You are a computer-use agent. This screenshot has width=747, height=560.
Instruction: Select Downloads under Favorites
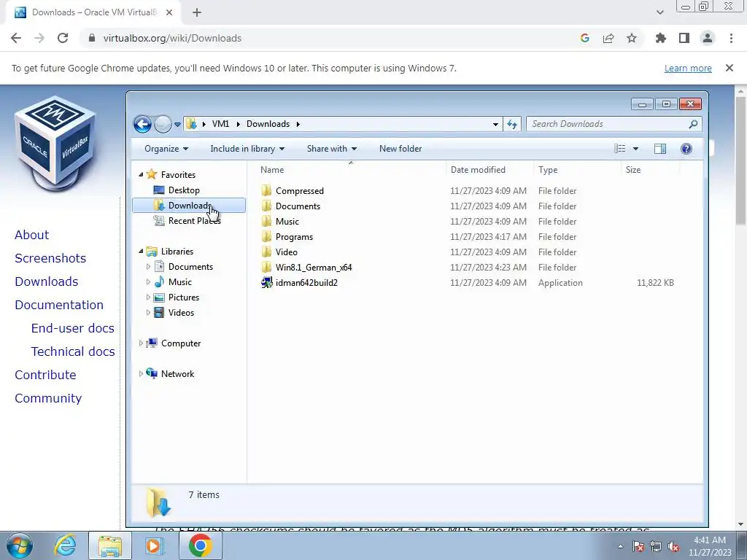click(189, 205)
